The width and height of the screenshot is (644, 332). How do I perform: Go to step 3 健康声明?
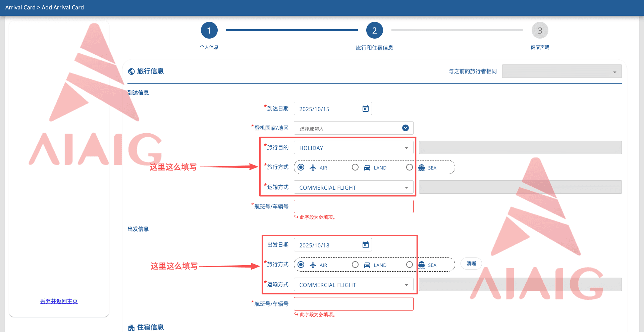click(x=540, y=31)
